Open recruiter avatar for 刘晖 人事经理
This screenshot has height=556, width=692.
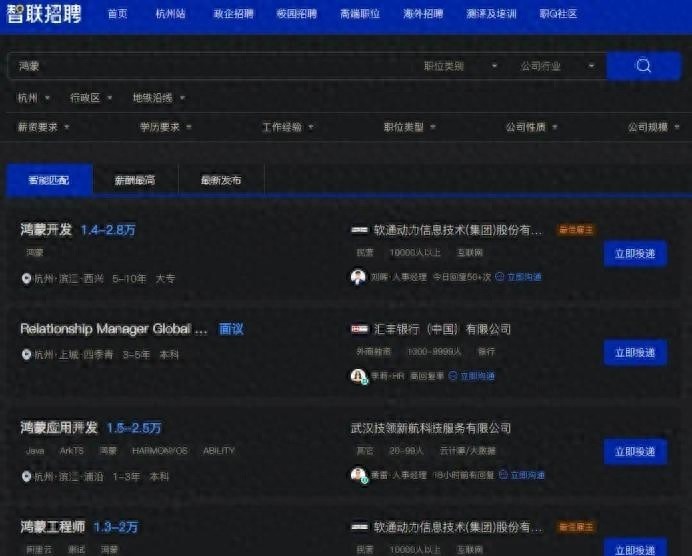pyautogui.click(x=358, y=277)
